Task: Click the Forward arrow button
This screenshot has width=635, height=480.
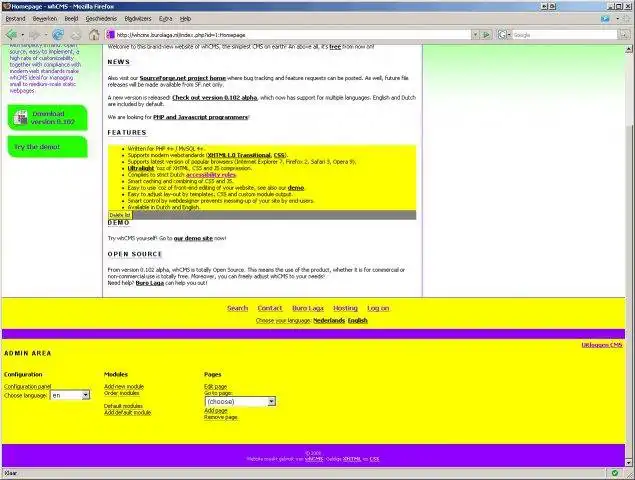Action: [35, 35]
